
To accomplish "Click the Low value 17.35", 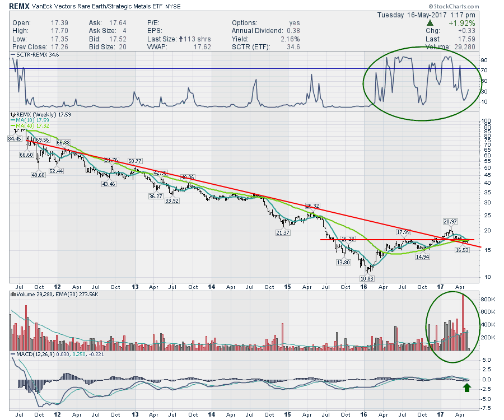I will point(59,39).
